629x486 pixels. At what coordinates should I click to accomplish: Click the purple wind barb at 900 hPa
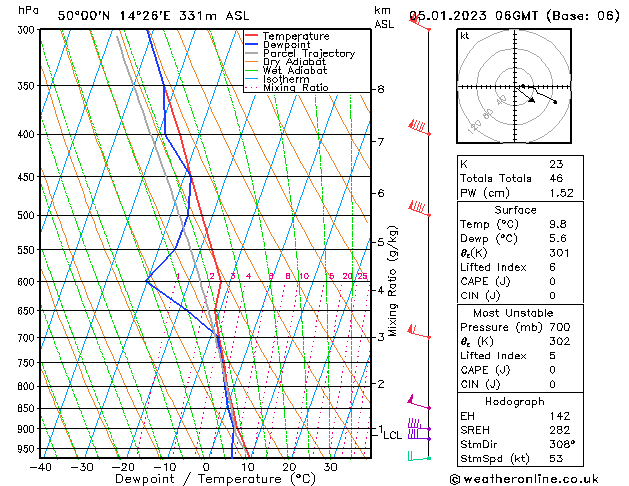coord(419,424)
